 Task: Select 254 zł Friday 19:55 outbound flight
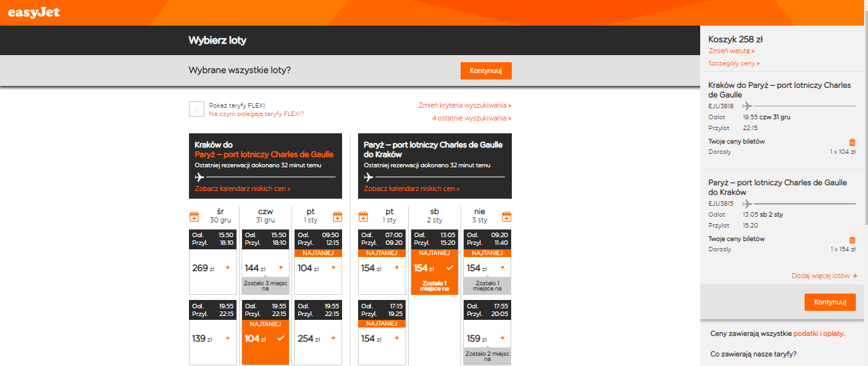point(318,332)
